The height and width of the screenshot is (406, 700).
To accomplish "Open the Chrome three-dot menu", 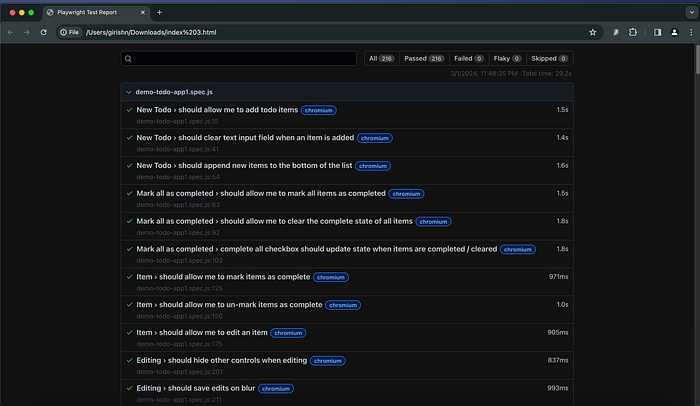I will click(x=691, y=32).
